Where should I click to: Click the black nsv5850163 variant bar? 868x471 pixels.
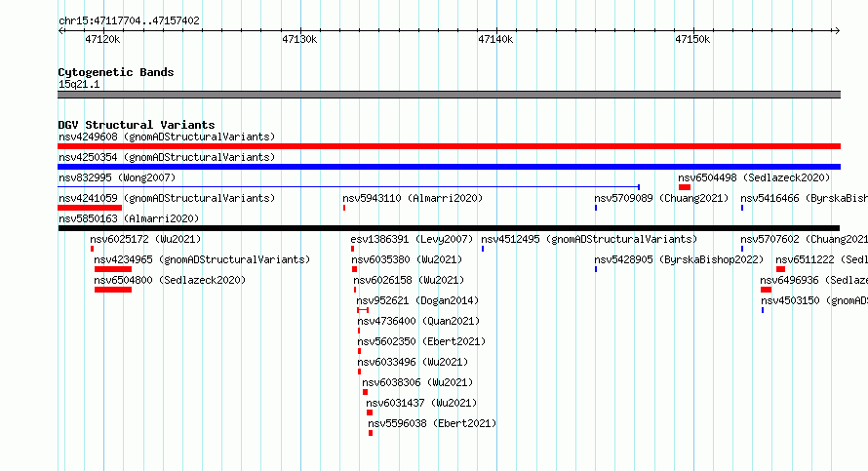pyautogui.click(x=449, y=228)
